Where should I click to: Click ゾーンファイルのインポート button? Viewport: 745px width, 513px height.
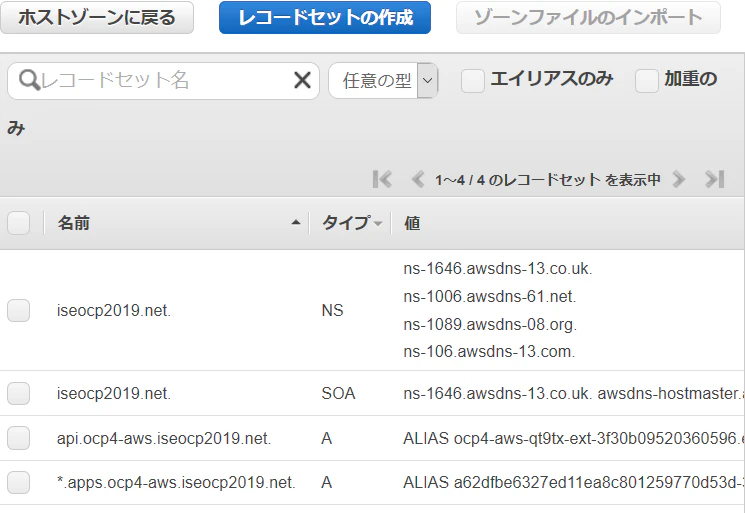[588, 18]
